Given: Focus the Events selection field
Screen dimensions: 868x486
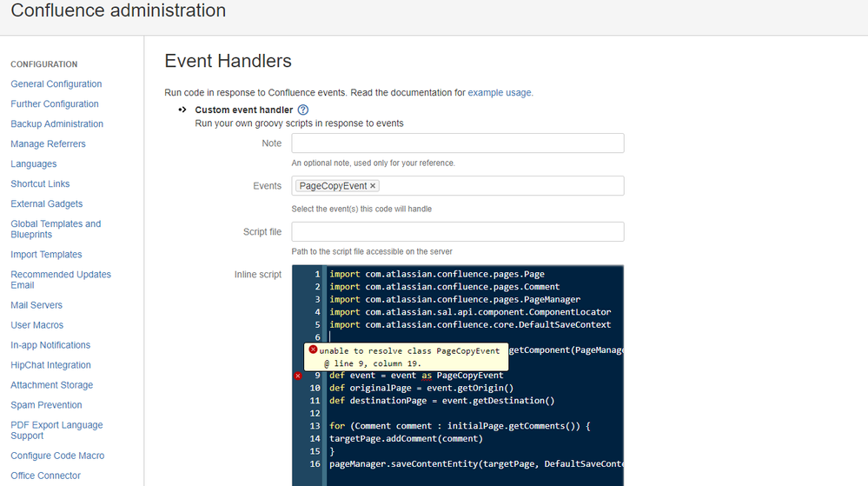Looking at the screenshot, I should tap(458, 186).
